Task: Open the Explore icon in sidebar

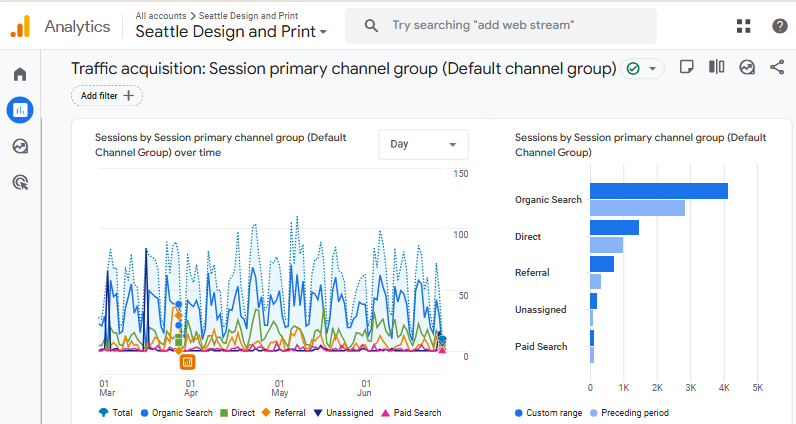Action: coord(20,146)
